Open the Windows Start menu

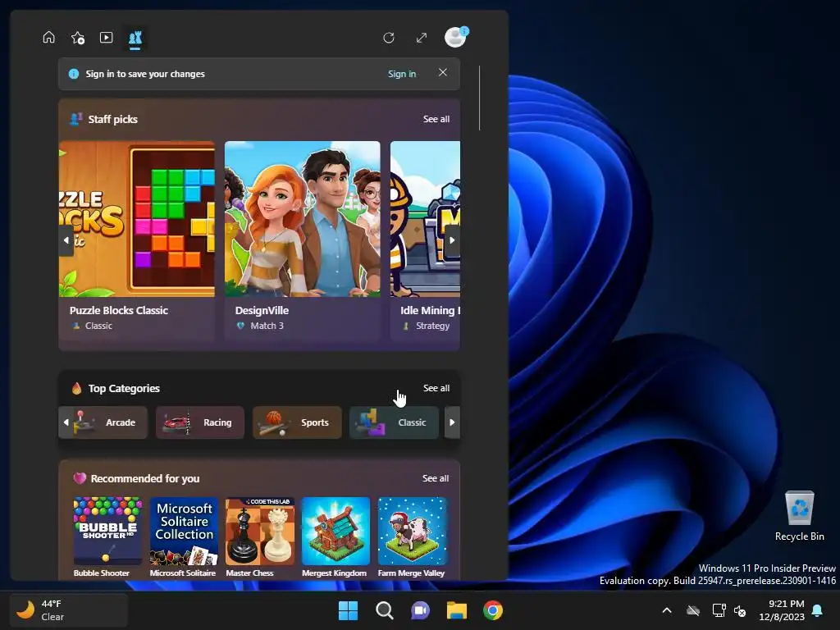point(348,610)
